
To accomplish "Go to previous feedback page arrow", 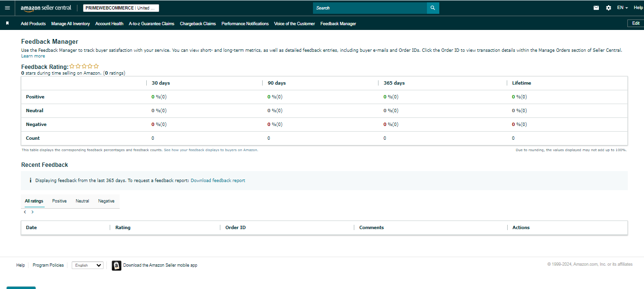I will (x=25, y=212).
